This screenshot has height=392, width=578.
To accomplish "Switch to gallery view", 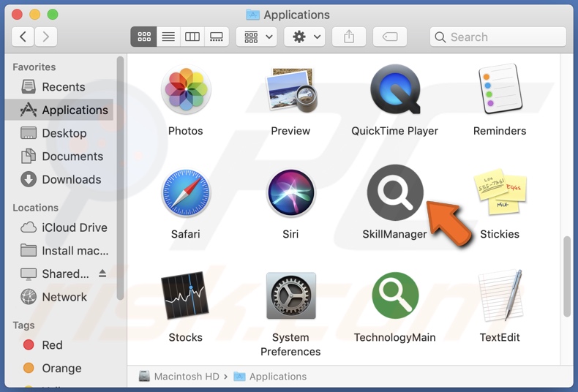I will click(217, 37).
